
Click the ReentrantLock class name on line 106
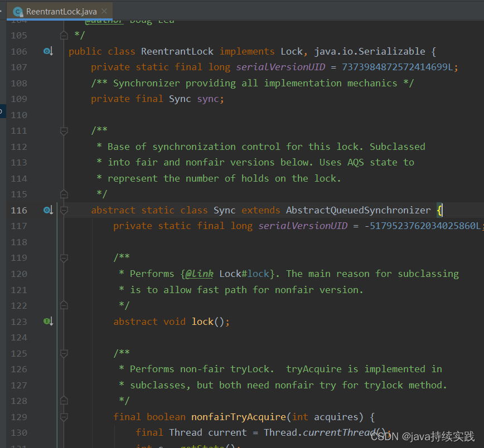point(177,51)
